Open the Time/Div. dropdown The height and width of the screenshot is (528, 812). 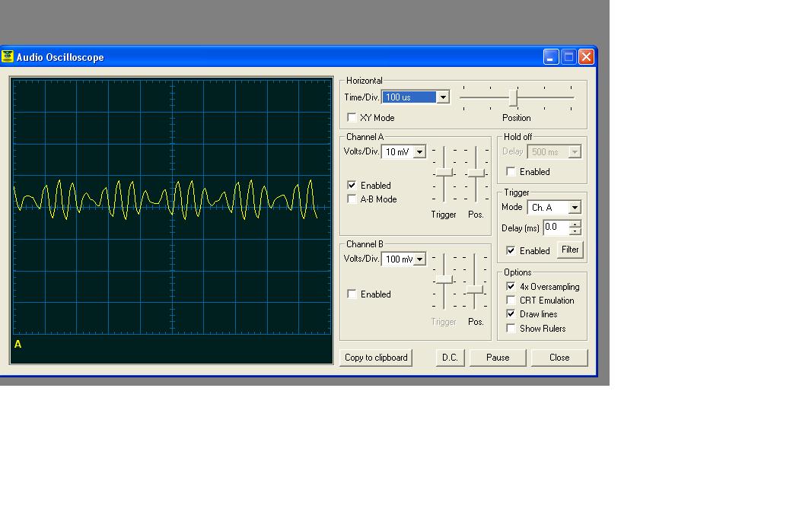click(x=443, y=97)
